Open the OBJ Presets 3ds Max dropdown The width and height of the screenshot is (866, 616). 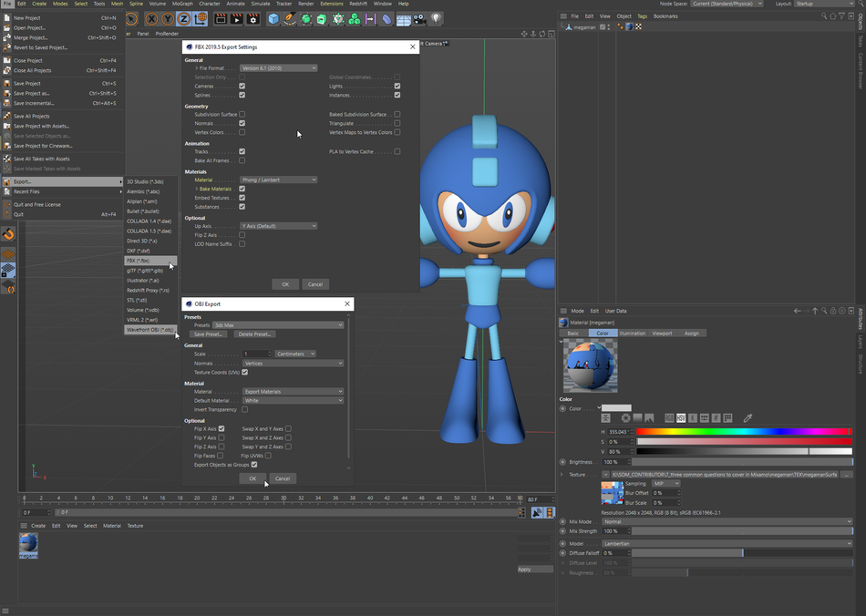[x=278, y=325]
